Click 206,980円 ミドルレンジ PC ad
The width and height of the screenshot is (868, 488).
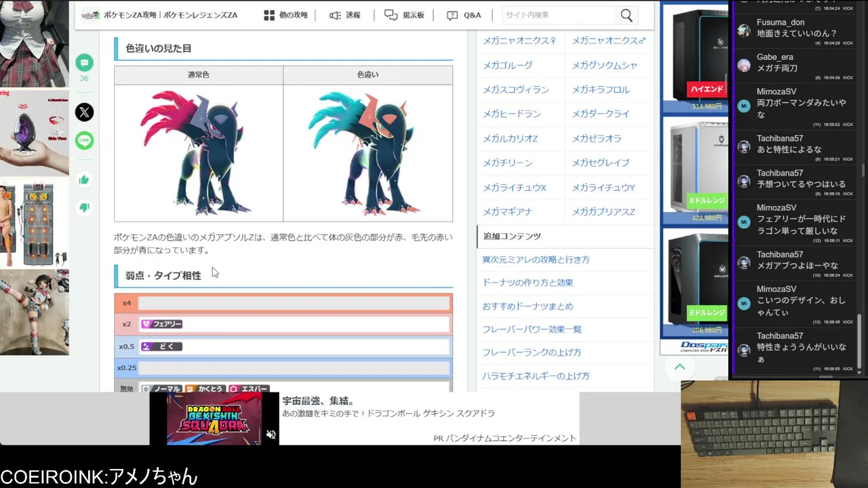(x=696, y=282)
